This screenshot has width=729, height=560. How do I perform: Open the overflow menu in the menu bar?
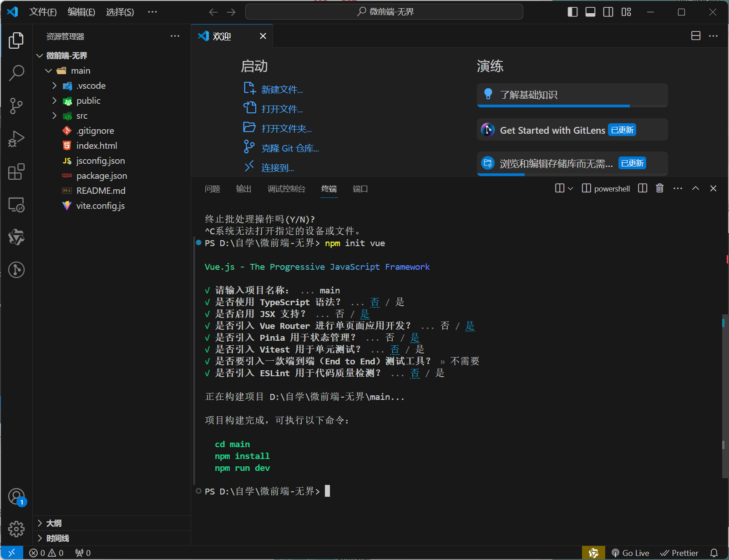[152, 12]
